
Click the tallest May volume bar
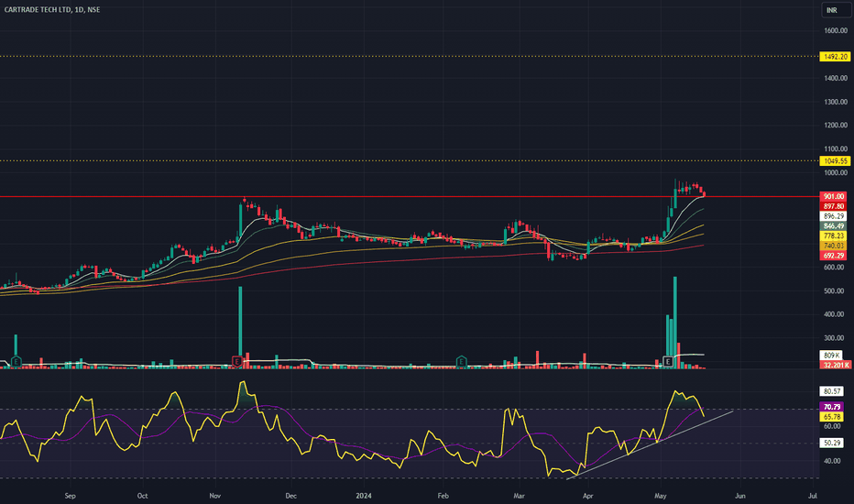point(675,323)
